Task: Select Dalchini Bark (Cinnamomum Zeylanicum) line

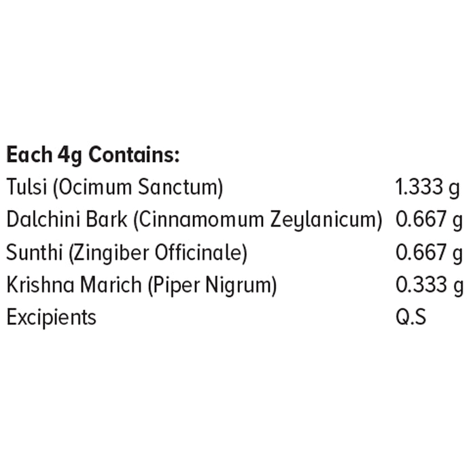Action: 194,220
